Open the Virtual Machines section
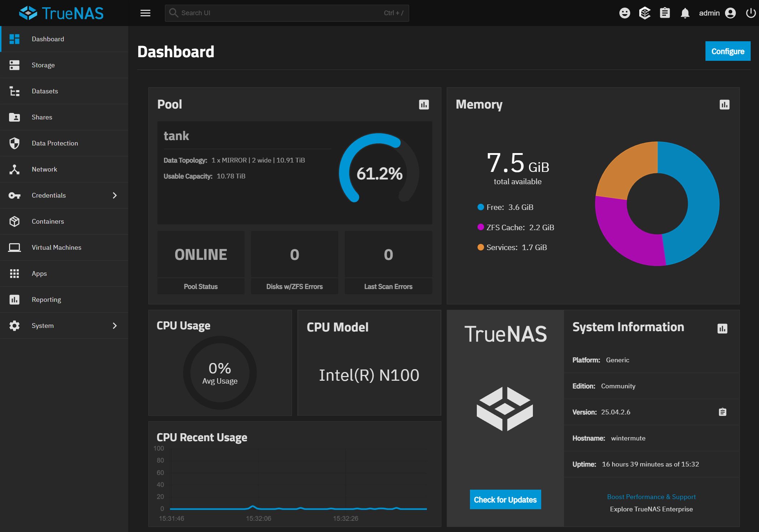The height and width of the screenshot is (532, 759). click(x=56, y=248)
